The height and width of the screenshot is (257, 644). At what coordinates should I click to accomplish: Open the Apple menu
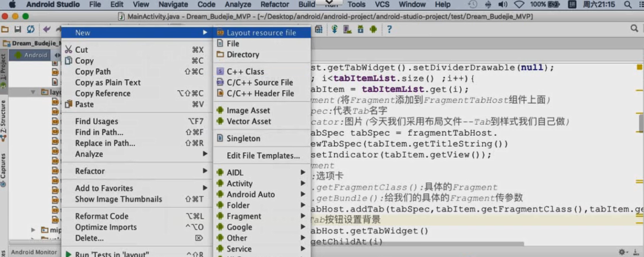click(12, 5)
